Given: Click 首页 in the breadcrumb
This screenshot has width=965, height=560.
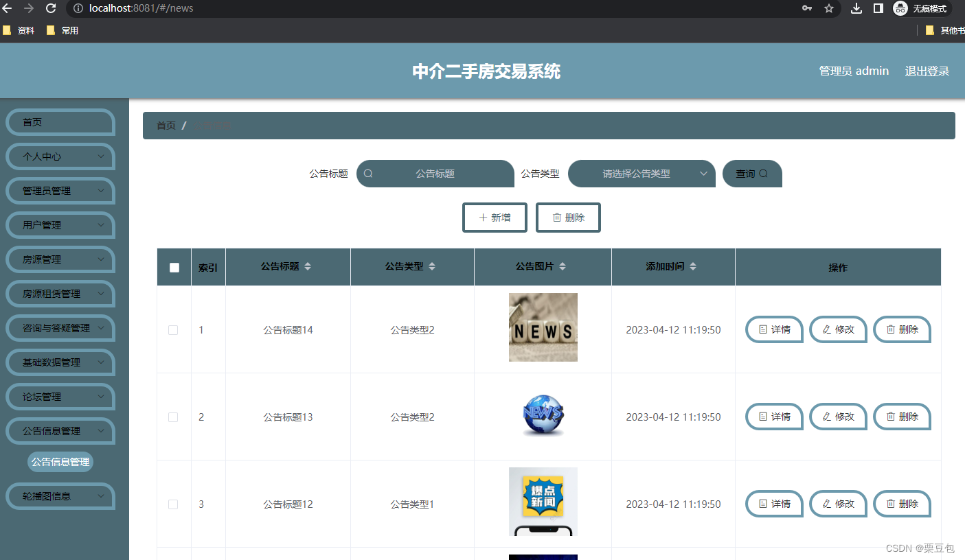Looking at the screenshot, I should pos(166,126).
